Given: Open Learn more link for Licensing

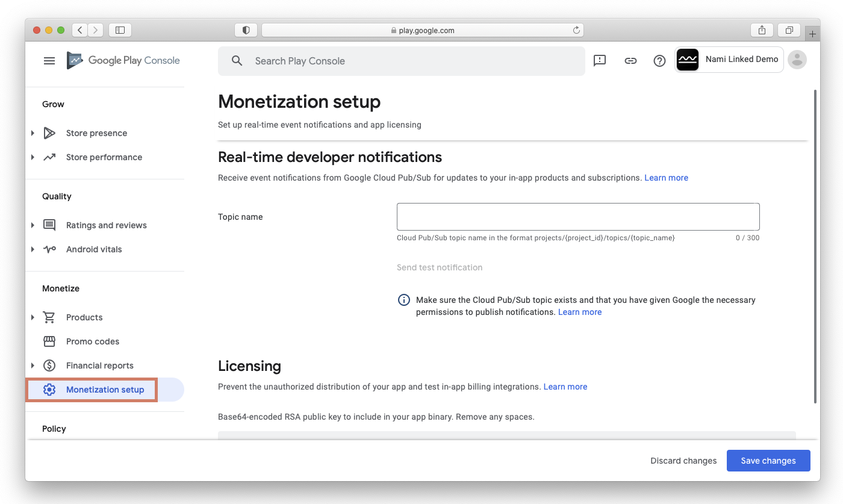Looking at the screenshot, I should pyautogui.click(x=565, y=387).
